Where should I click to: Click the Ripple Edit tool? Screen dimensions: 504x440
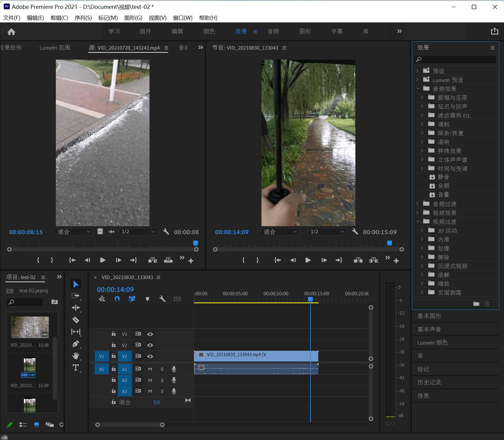click(76, 308)
